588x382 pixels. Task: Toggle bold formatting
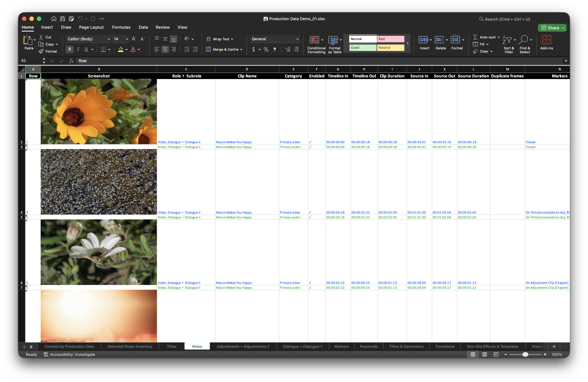coord(70,49)
